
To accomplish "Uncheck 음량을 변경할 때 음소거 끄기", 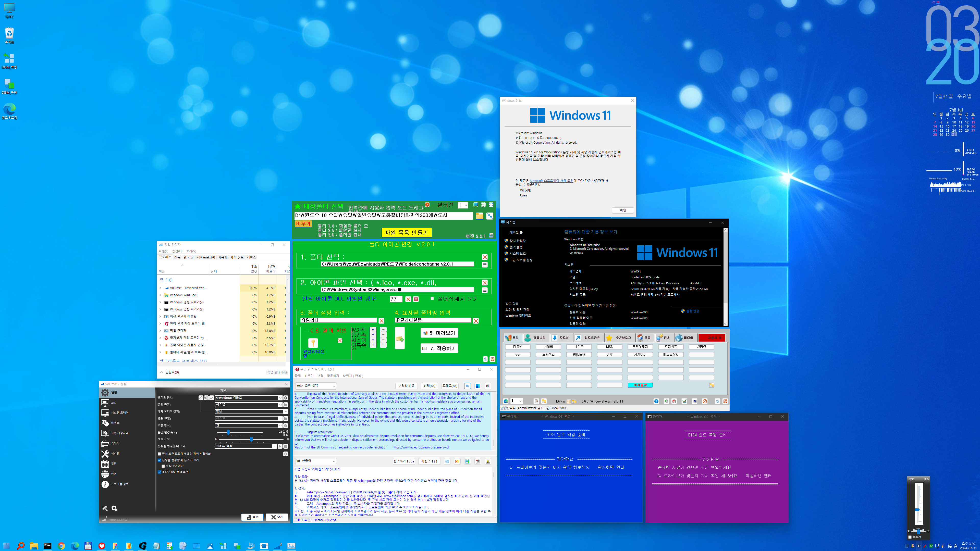I will pos(160,460).
